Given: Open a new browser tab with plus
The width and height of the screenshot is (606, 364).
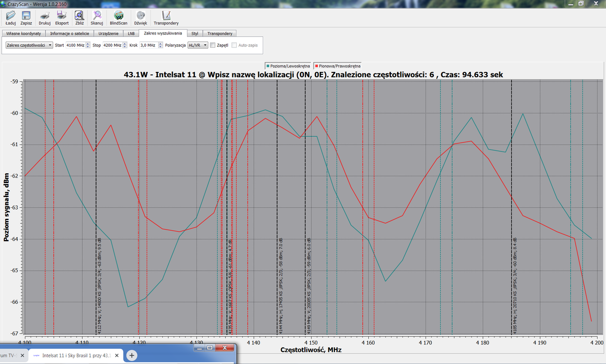Looking at the screenshot, I should pos(132,355).
